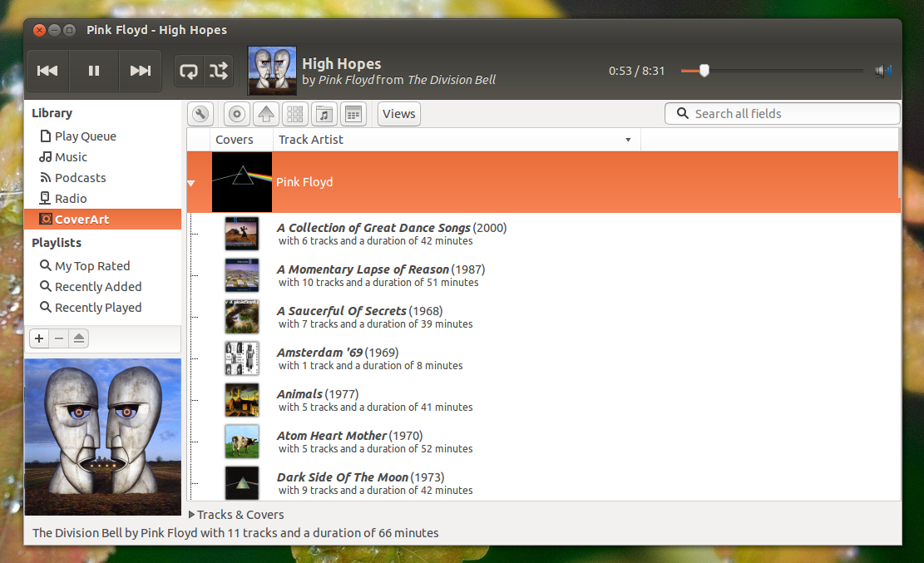Viewport: 924px width, 563px height.
Task: Click the grid toolbar button
Action: [x=295, y=114]
